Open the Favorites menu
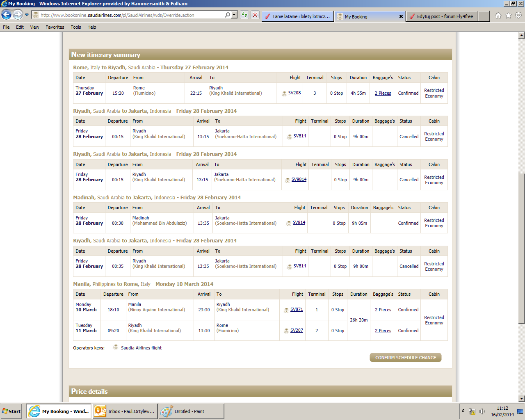Viewport: 525px width, 420px height. tap(55, 27)
